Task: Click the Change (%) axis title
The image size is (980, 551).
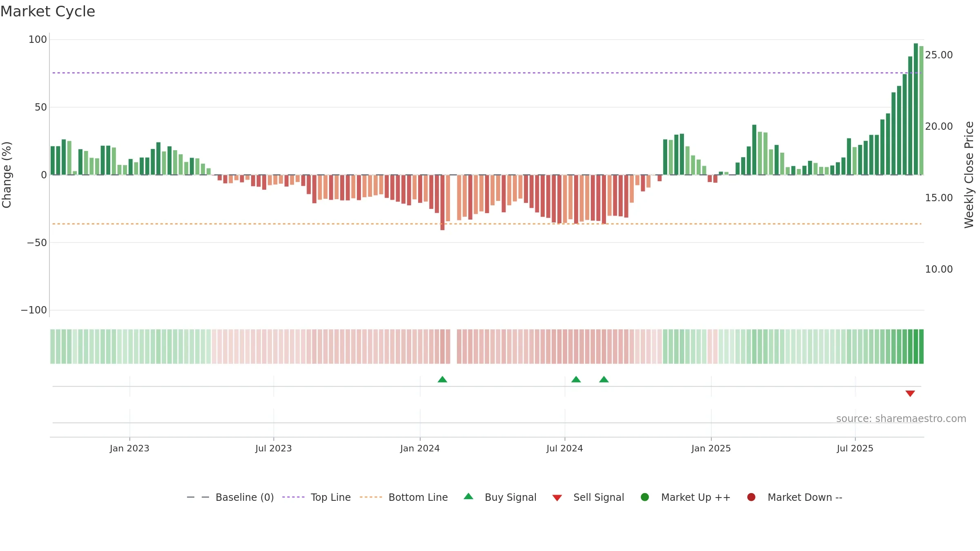Action: [7, 175]
